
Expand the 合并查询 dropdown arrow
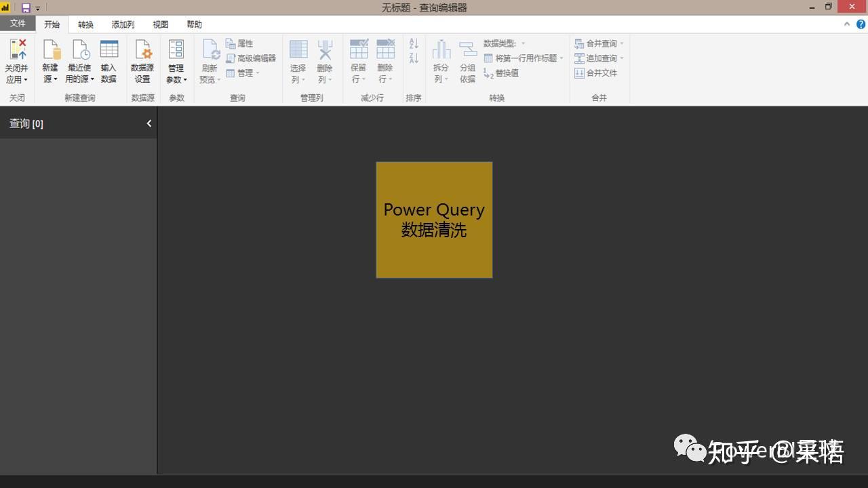tap(622, 43)
